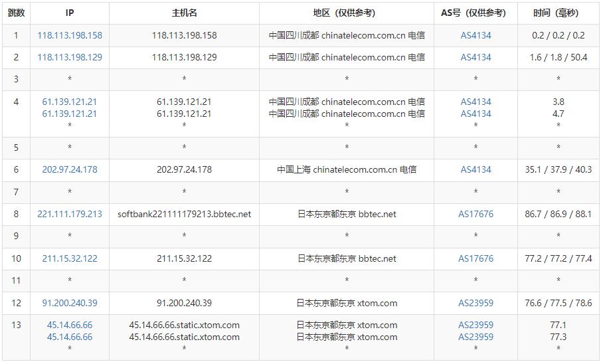The height and width of the screenshot is (364, 603).
Task: Select the region text 中国上海 chinatelecom.com.cn 电信
Action: pyautogui.click(x=347, y=169)
